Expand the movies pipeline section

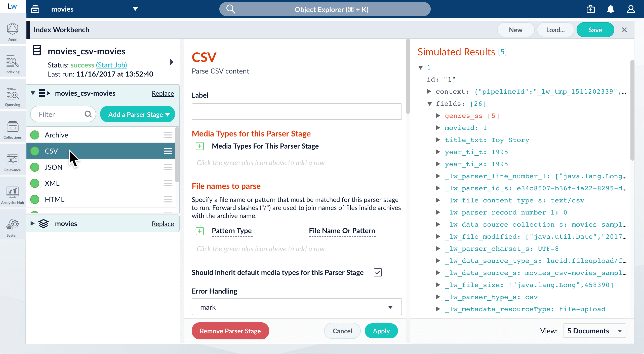point(32,223)
